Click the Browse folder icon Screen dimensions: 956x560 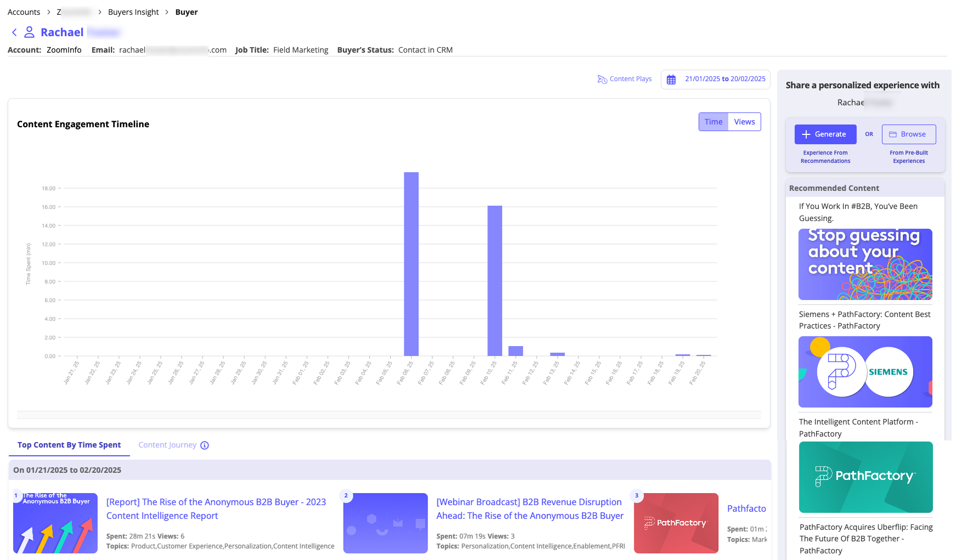tap(893, 134)
